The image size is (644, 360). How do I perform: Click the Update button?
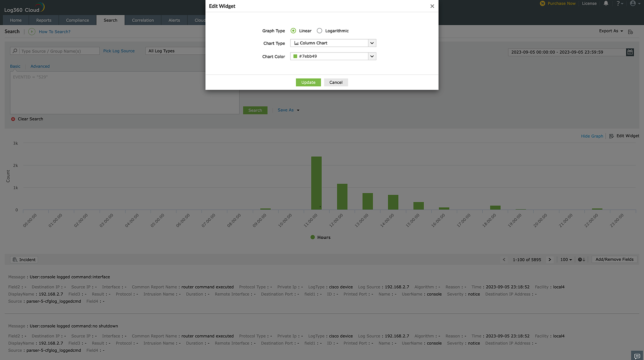[x=308, y=82]
